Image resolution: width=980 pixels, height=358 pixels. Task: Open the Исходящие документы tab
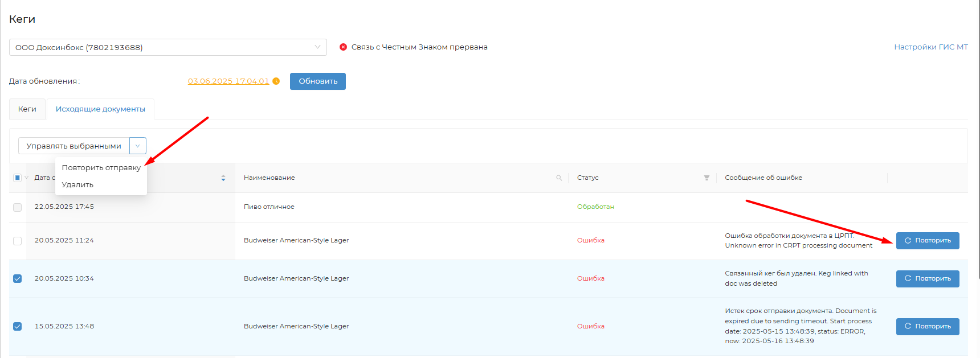tap(100, 109)
